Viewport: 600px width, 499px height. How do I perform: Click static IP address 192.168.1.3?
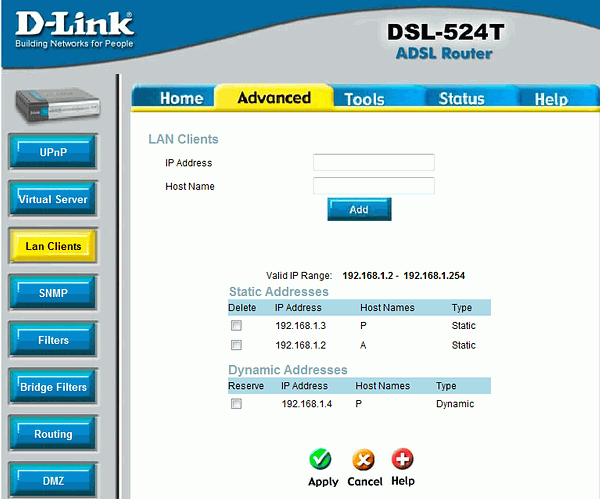300,326
